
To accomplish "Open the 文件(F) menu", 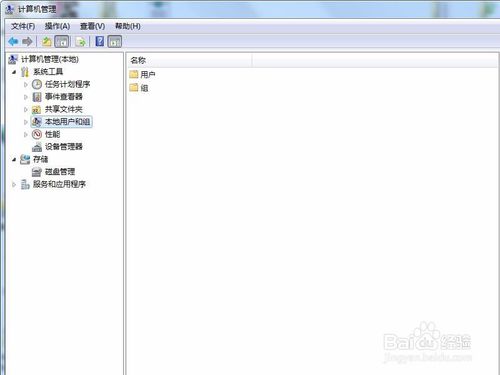I will click(23, 26).
